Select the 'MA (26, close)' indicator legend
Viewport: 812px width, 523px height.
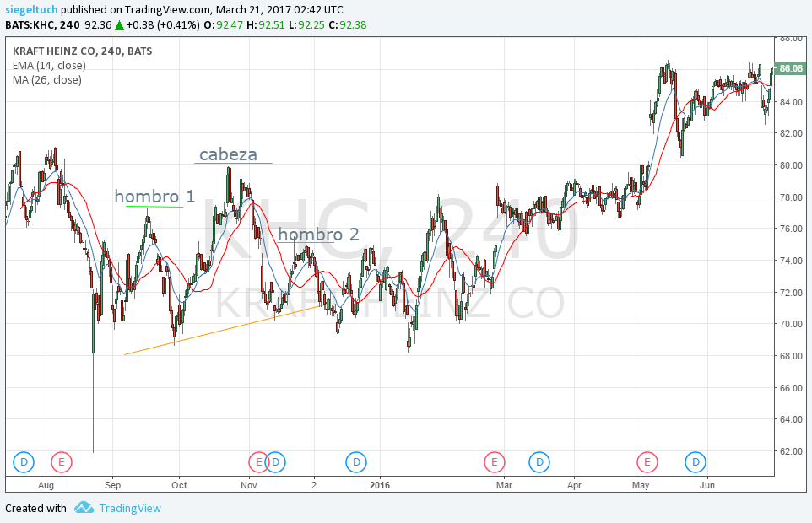pyautogui.click(x=47, y=80)
